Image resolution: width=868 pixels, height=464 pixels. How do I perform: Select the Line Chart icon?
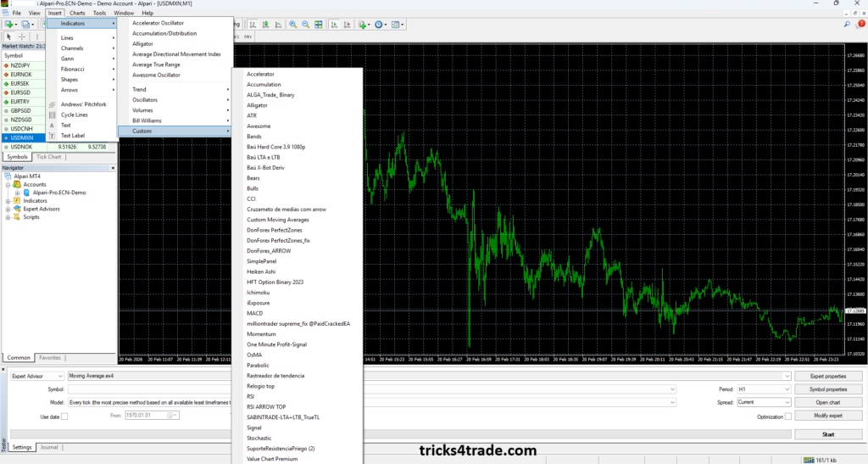click(x=278, y=25)
